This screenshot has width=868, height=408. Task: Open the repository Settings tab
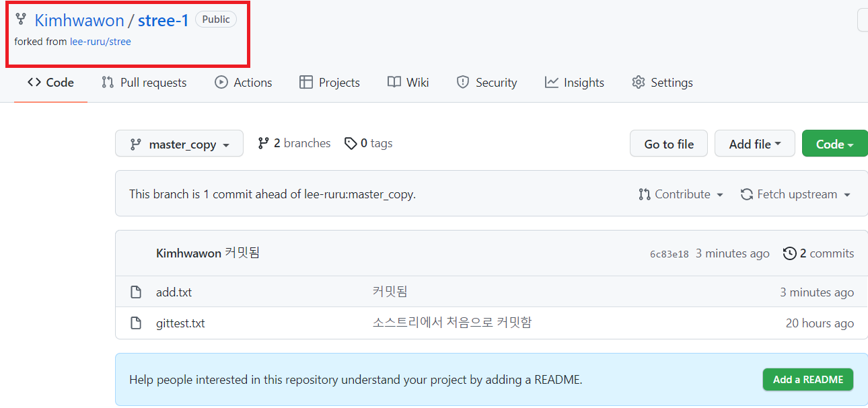[662, 83]
